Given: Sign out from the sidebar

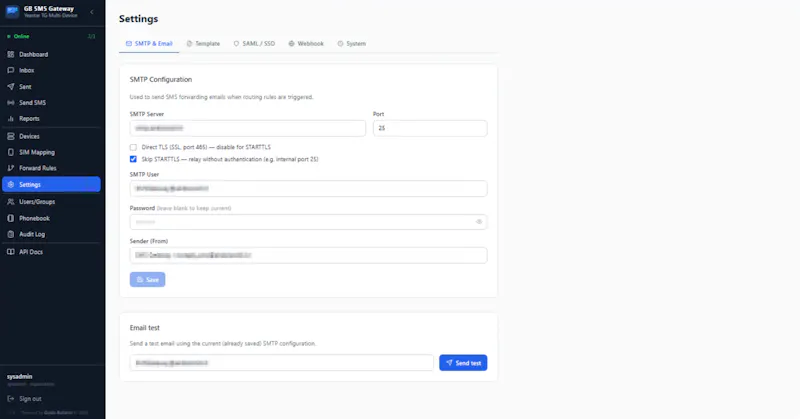Looking at the screenshot, I should tap(24, 399).
